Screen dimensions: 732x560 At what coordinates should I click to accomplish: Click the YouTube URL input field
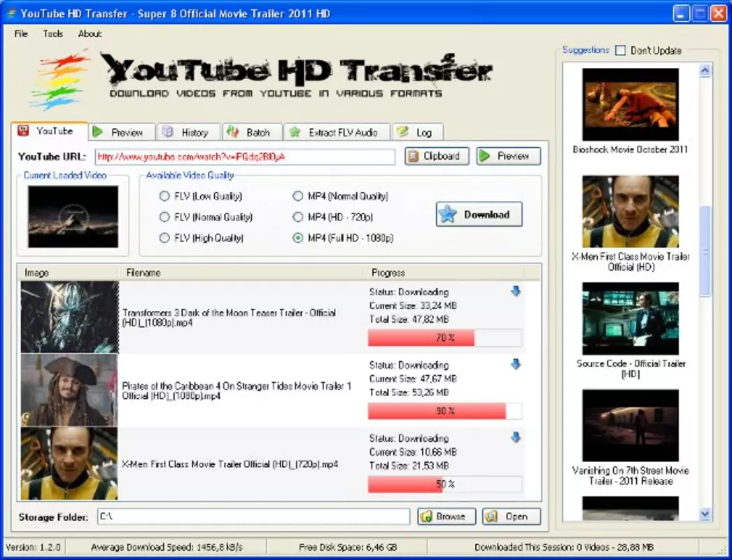(x=245, y=157)
